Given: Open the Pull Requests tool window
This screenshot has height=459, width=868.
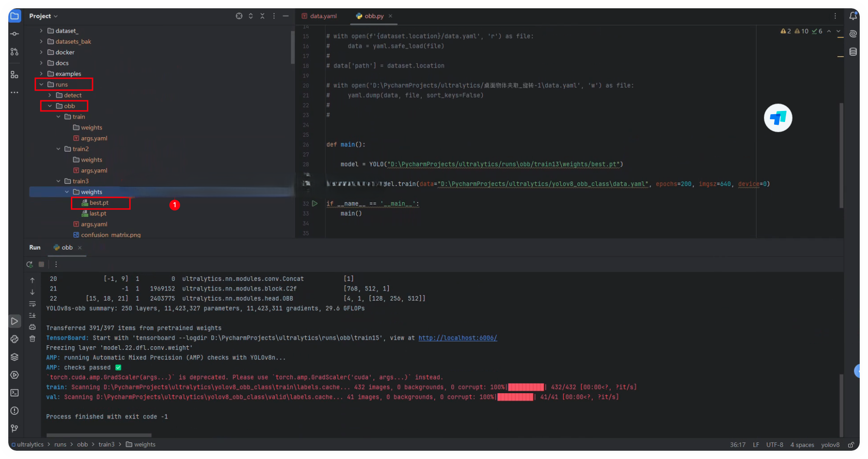Looking at the screenshot, I should (15, 52).
